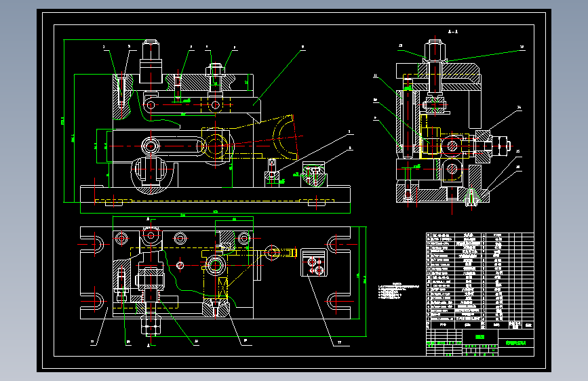Click the red coil spring in the top view
588x381 pixels.
[x=151, y=296]
